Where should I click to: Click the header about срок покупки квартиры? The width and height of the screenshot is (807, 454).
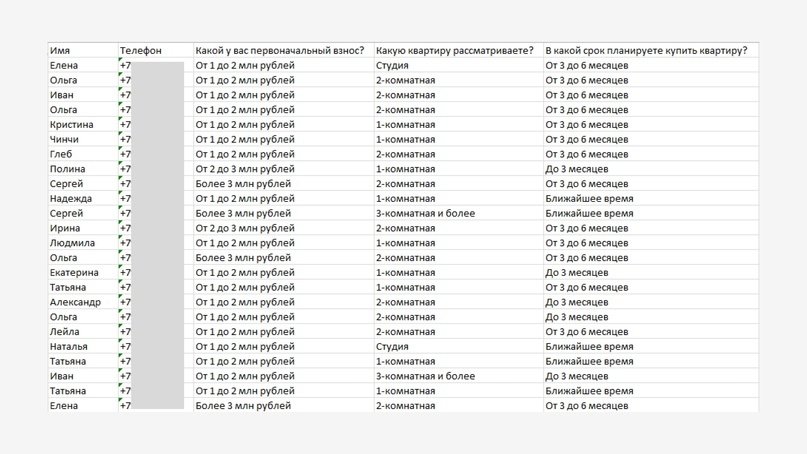point(646,50)
